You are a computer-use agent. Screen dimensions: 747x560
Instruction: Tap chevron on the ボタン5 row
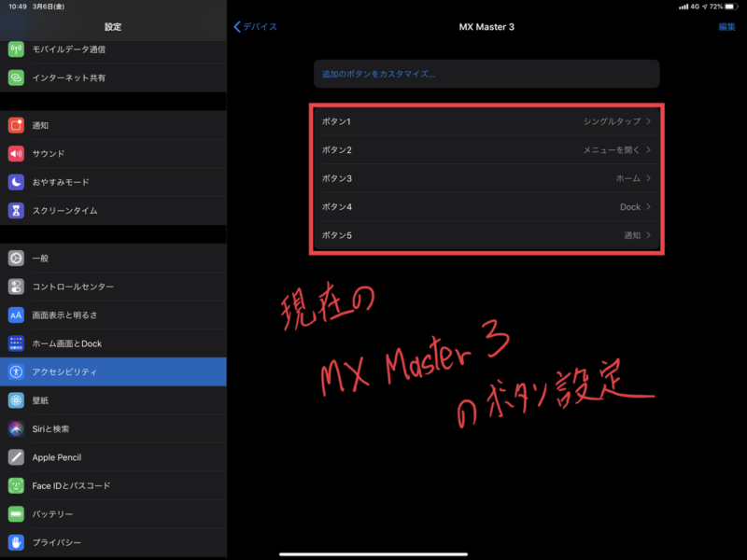tap(648, 235)
